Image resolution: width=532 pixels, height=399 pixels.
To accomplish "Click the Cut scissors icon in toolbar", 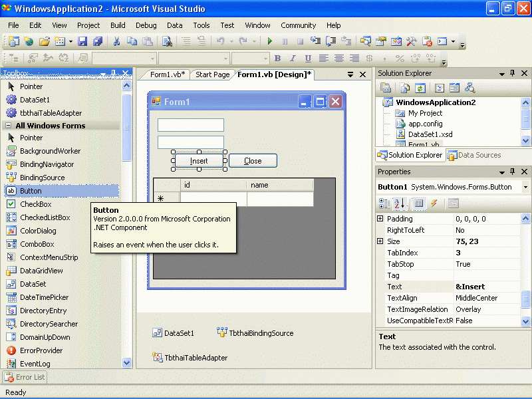I will click(x=116, y=41).
